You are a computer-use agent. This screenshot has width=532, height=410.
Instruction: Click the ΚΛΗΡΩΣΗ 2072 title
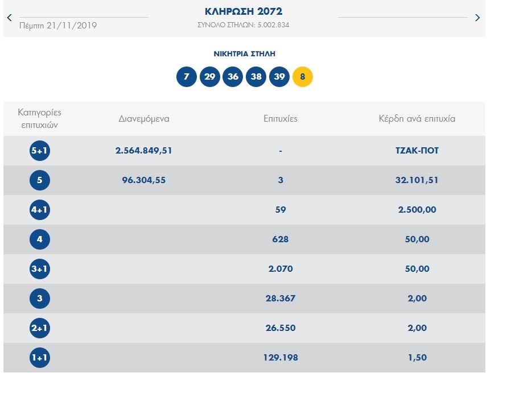(243, 11)
